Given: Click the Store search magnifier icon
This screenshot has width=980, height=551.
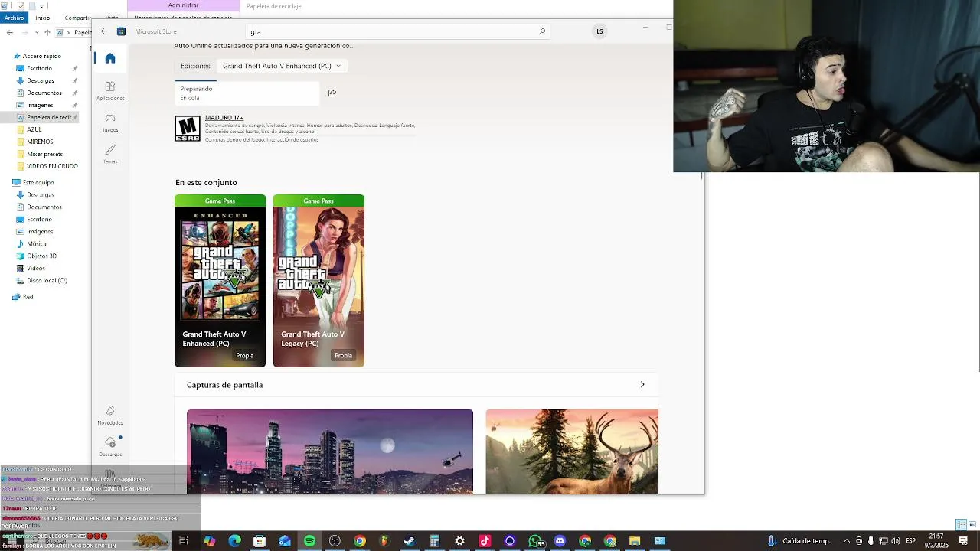Looking at the screenshot, I should pos(542,31).
